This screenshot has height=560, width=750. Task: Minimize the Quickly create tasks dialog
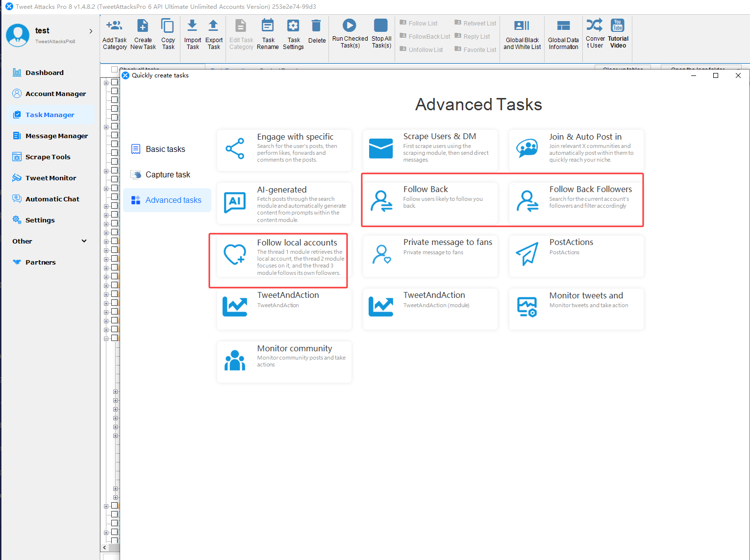point(694,75)
